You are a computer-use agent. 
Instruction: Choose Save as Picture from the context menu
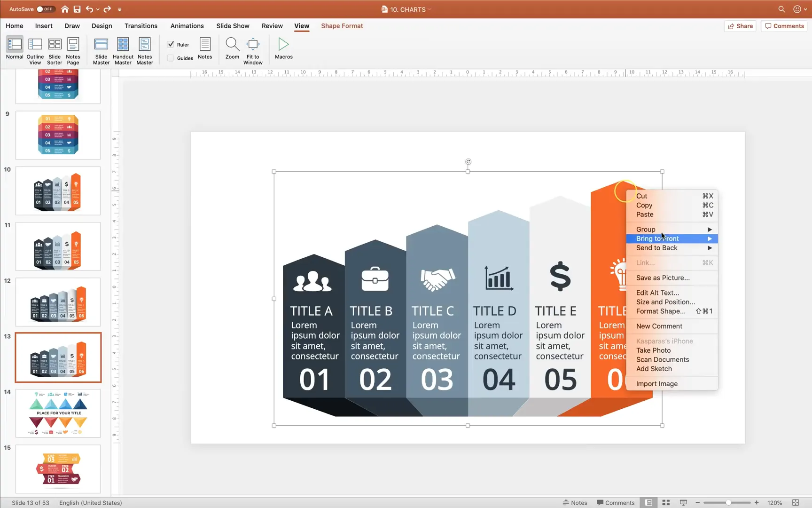(x=663, y=278)
